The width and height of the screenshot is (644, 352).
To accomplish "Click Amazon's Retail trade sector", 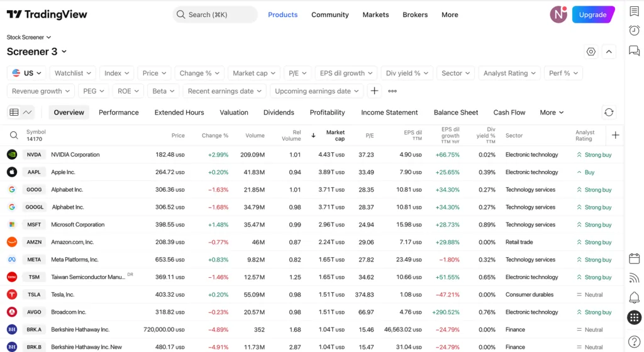I will [519, 242].
